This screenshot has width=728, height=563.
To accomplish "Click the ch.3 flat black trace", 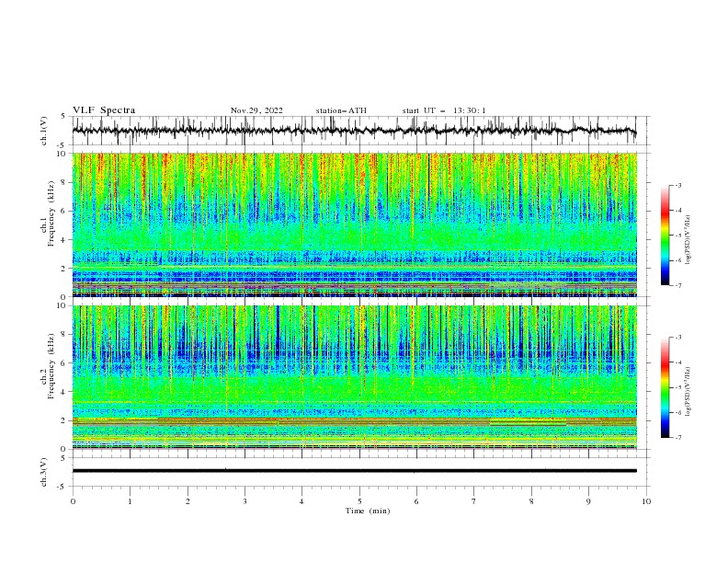I will pyautogui.click(x=355, y=471).
